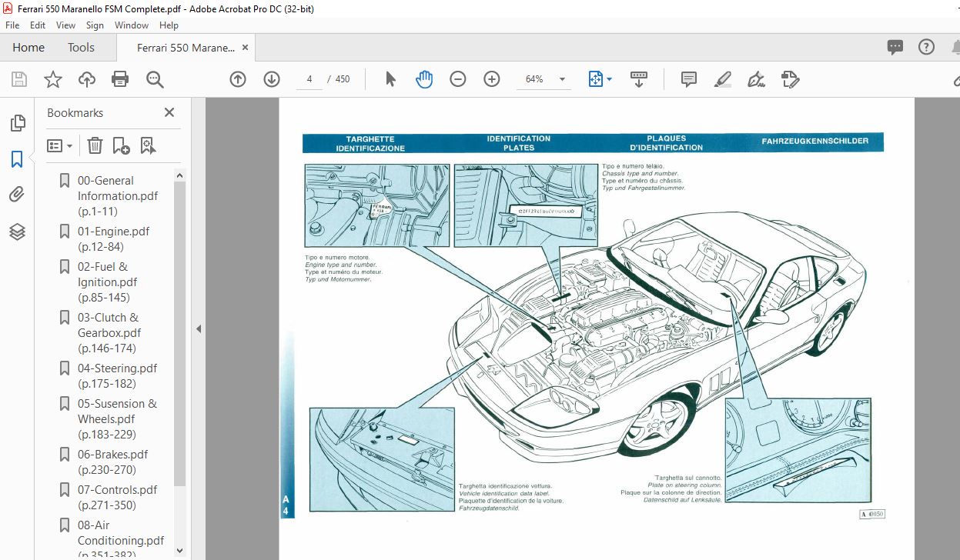The width and height of the screenshot is (960, 560).
Task: Click the Save file floppy disk icon
Action: click(x=19, y=79)
